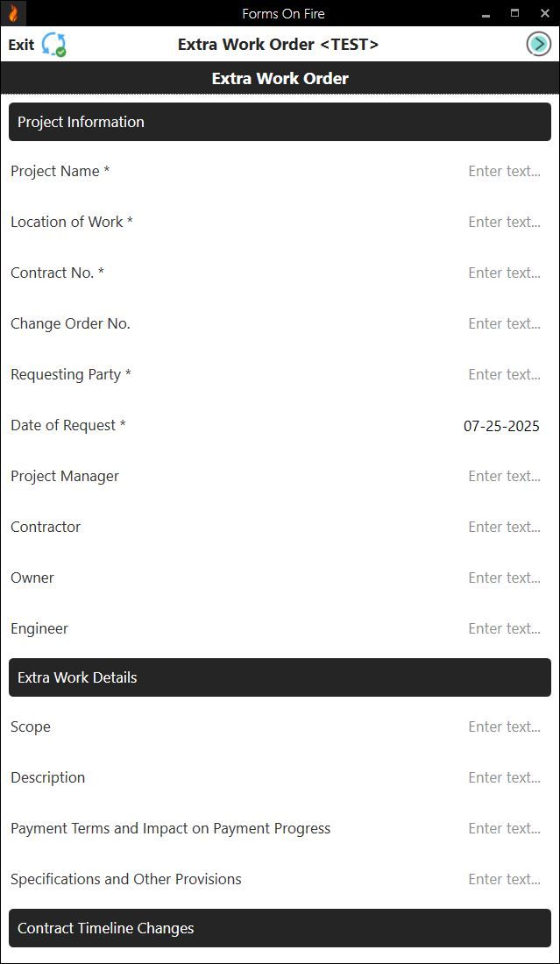Click the Extra Work Order title bar
Viewport: 560px width, 964px height.
(x=280, y=78)
